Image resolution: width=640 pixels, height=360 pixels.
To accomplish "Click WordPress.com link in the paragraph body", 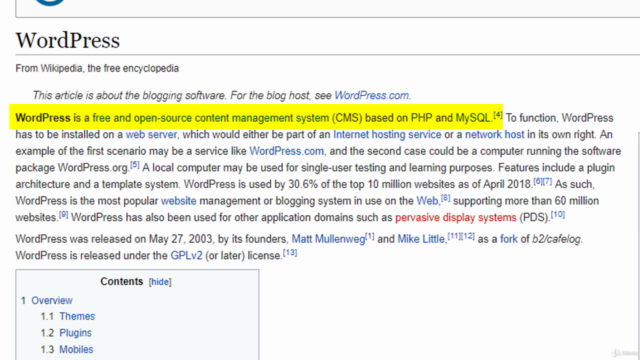I will [x=287, y=151].
